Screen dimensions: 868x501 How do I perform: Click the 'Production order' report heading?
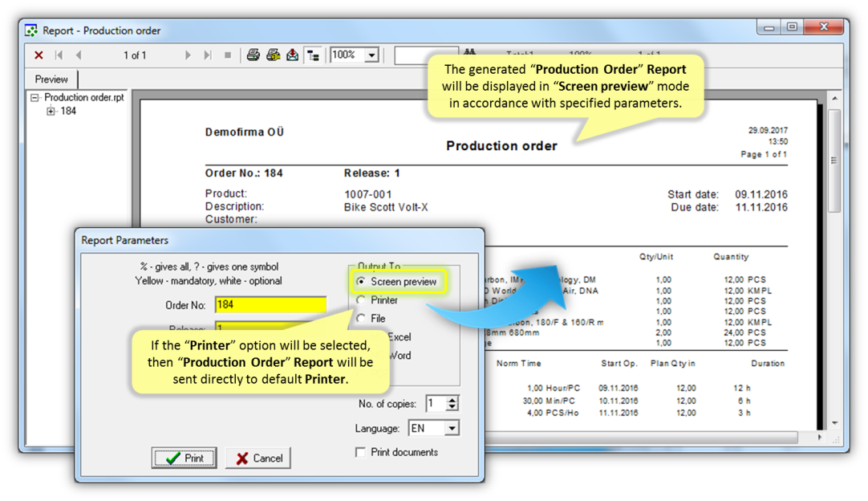tap(501, 146)
